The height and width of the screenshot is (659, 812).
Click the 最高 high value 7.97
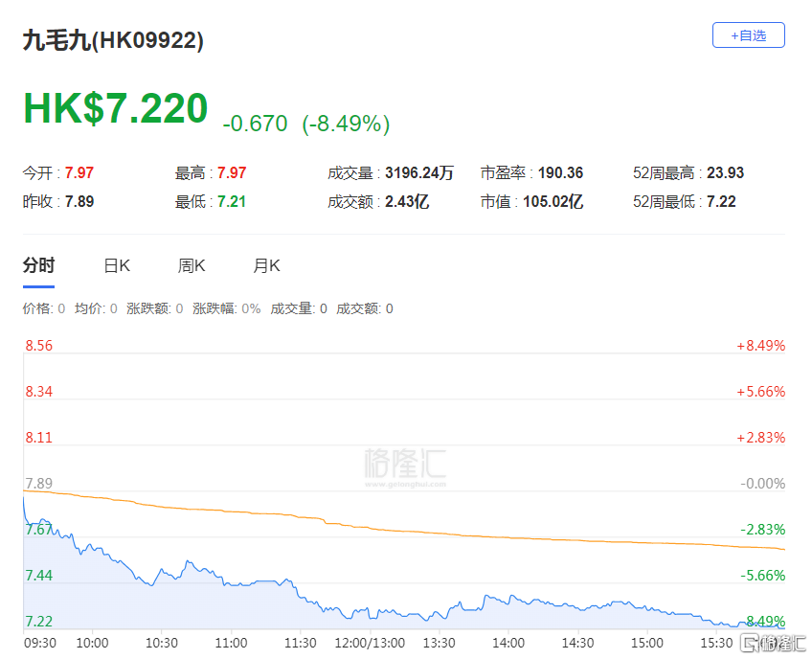[232, 172]
